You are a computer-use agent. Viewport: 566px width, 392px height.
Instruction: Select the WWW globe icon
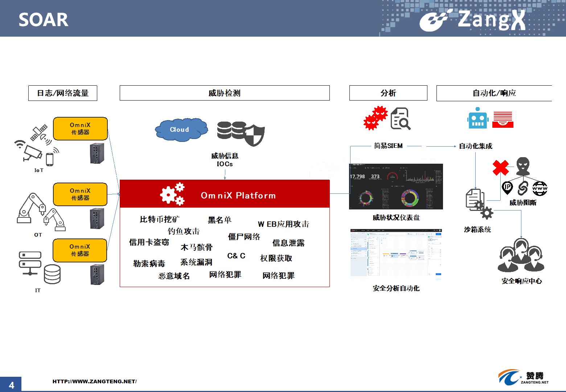click(540, 188)
